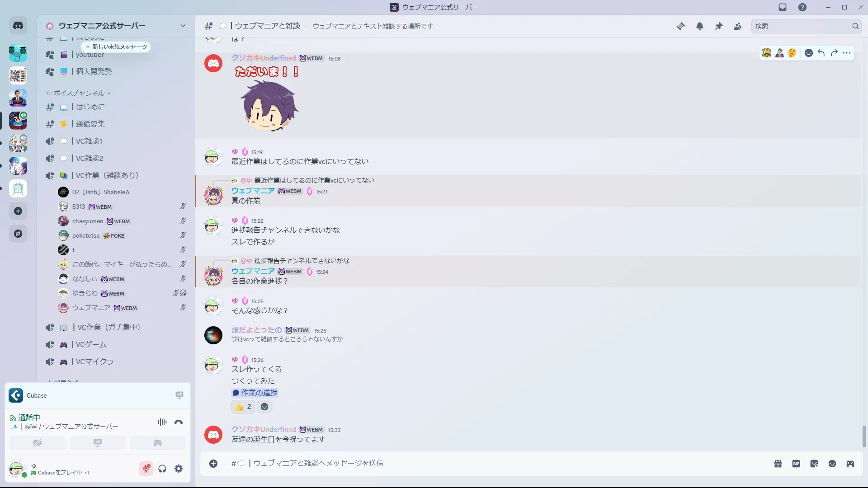Click the disconnect call icon
The height and width of the screenshot is (488, 868).
coord(179,422)
